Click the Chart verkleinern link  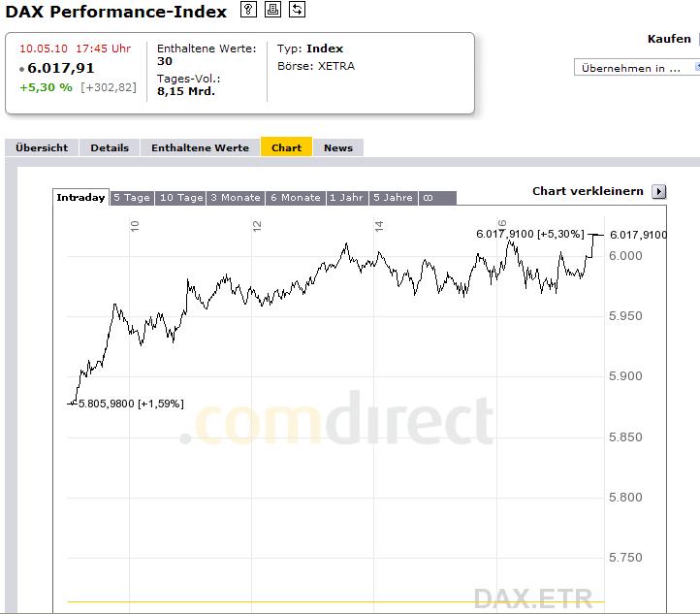coord(588,191)
